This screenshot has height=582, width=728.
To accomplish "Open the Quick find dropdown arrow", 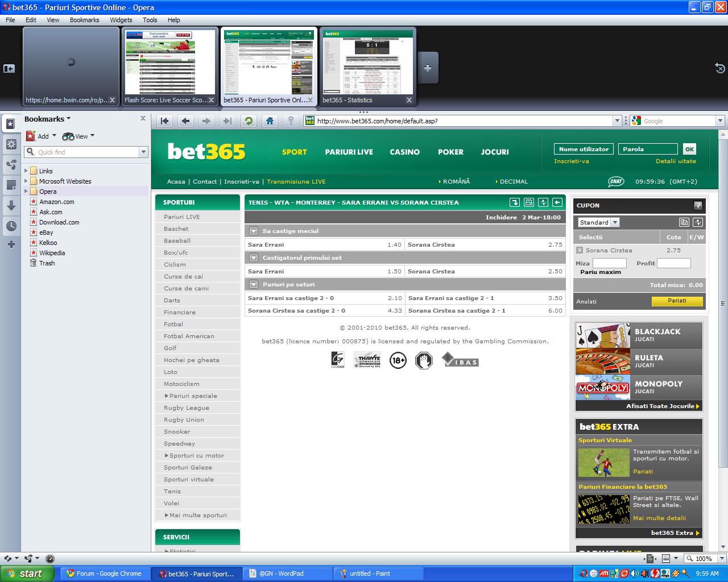I will coord(143,152).
